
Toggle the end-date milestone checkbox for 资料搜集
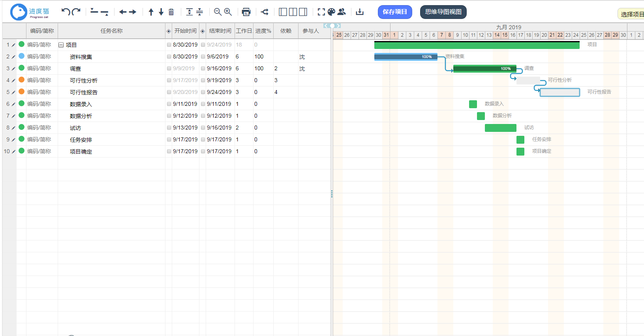point(203,57)
